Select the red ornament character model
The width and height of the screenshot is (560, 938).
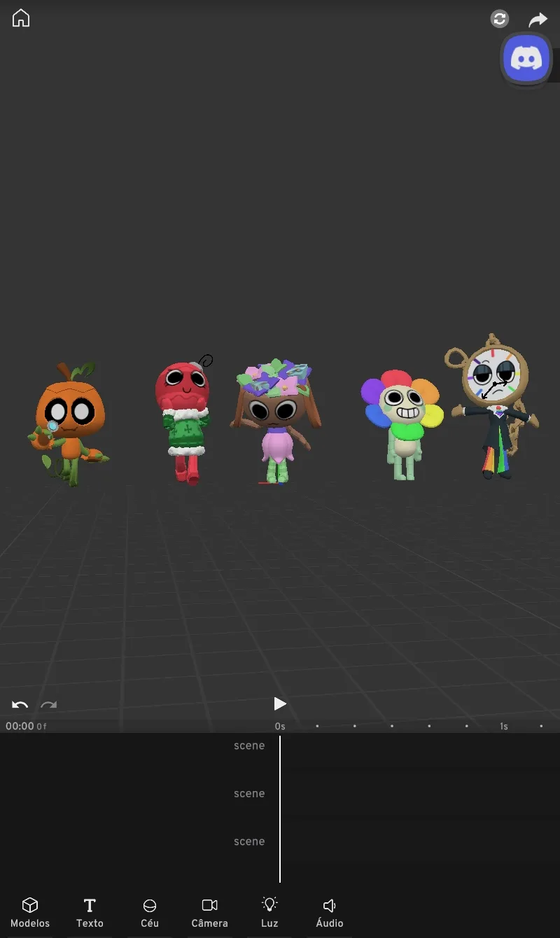tap(183, 419)
